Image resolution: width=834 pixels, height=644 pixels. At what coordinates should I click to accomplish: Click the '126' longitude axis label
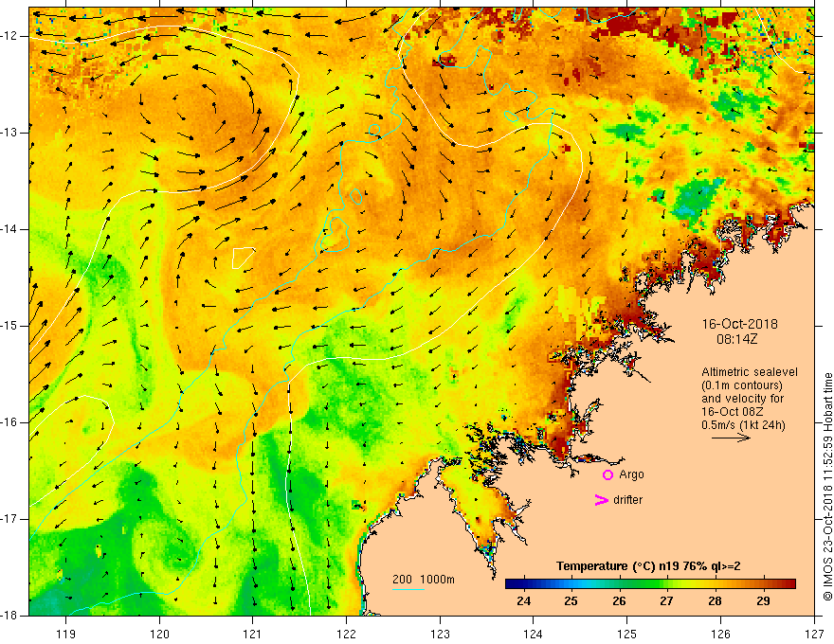point(720,634)
